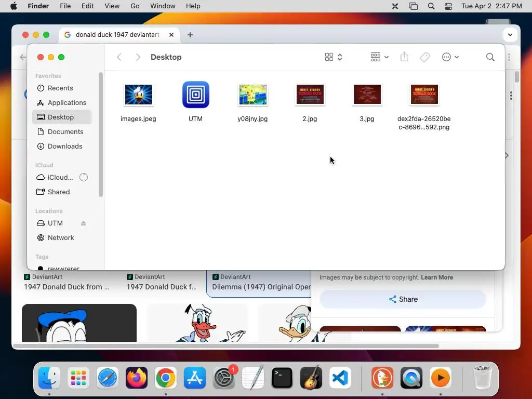This screenshot has width=532, height=399.
Task: Click Share button in Chrome image panel
Action: [403, 299]
